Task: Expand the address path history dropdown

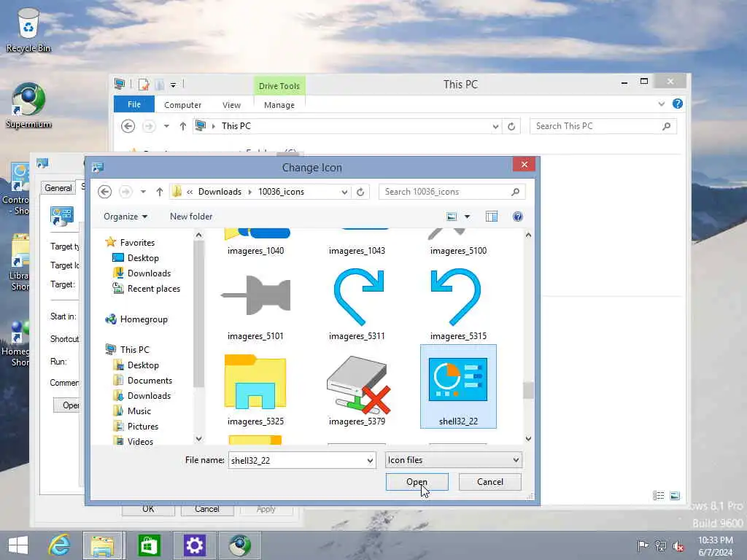Action: coord(344,192)
